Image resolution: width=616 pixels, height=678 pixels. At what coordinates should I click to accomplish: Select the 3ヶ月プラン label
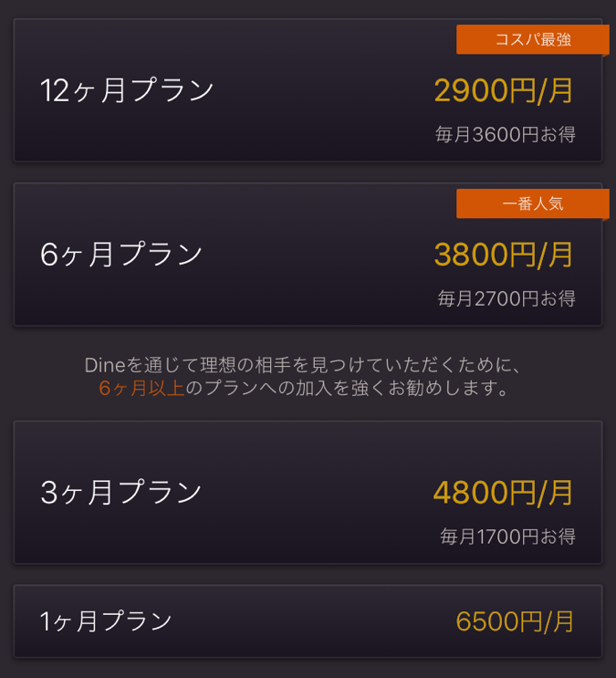tap(121, 492)
